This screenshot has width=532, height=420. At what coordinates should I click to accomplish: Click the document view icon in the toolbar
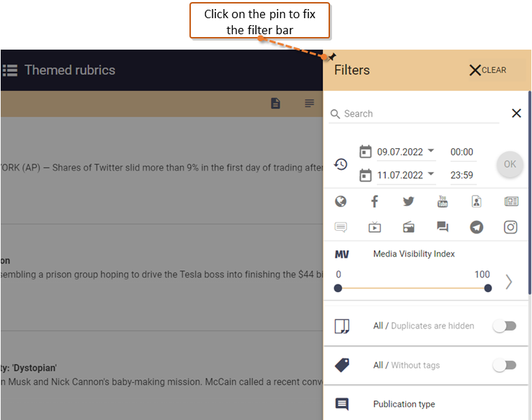[x=275, y=103]
